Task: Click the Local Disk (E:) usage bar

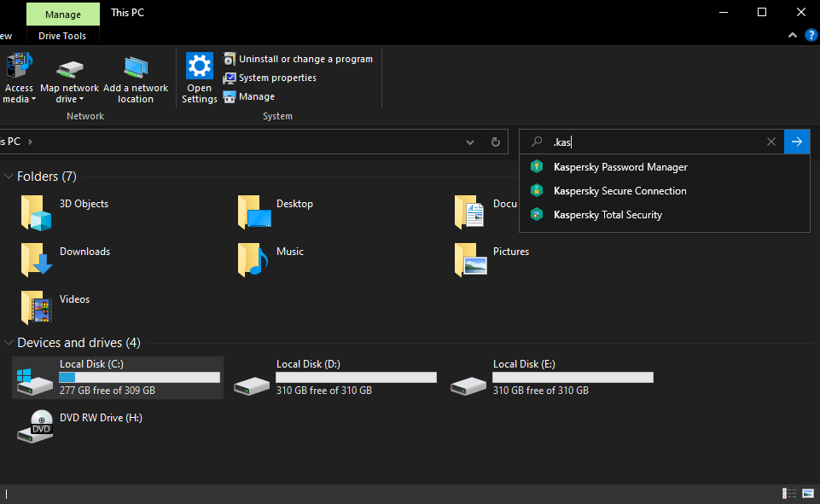Action: pos(573,378)
